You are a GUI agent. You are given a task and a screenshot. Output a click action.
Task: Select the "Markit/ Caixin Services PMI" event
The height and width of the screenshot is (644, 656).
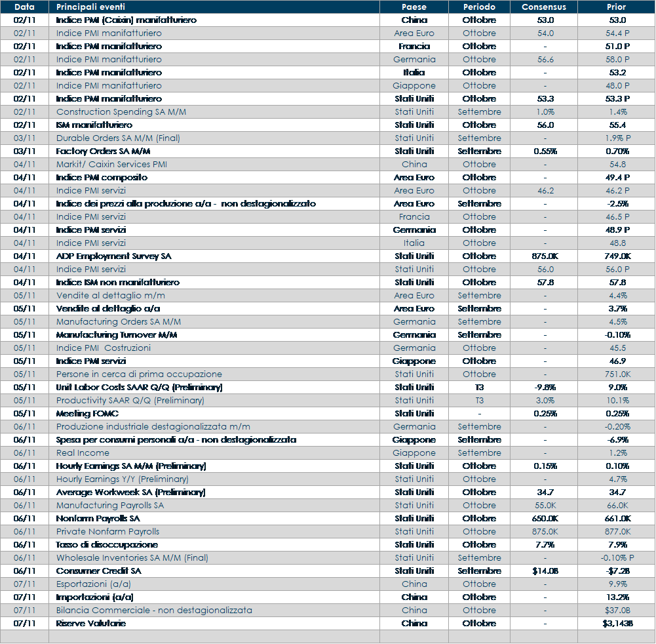click(x=111, y=165)
